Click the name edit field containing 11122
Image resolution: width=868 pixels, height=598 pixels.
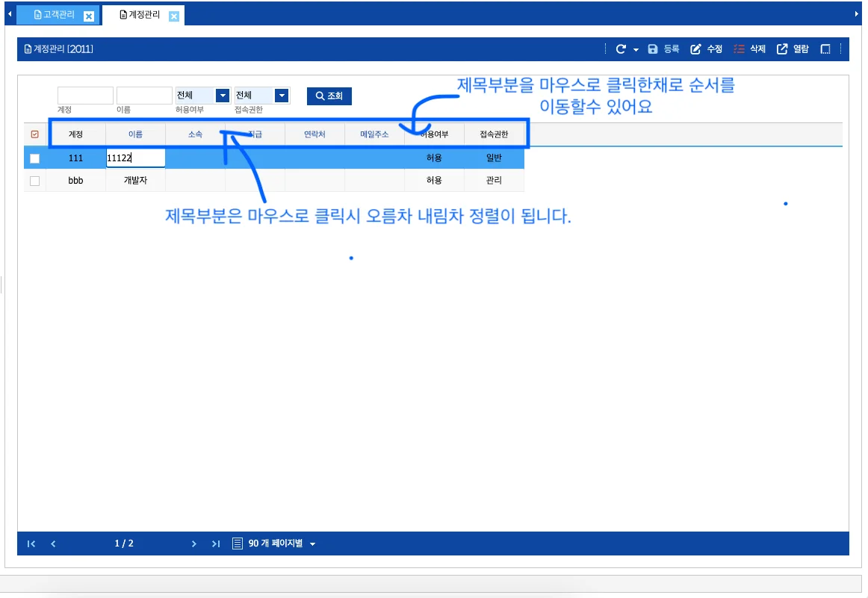(136, 158)
